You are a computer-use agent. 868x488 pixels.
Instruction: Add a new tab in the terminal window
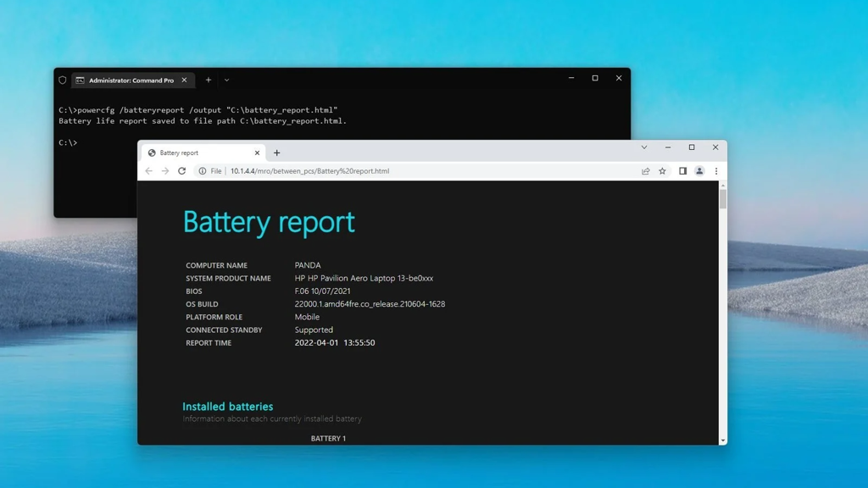coord(209,80)
